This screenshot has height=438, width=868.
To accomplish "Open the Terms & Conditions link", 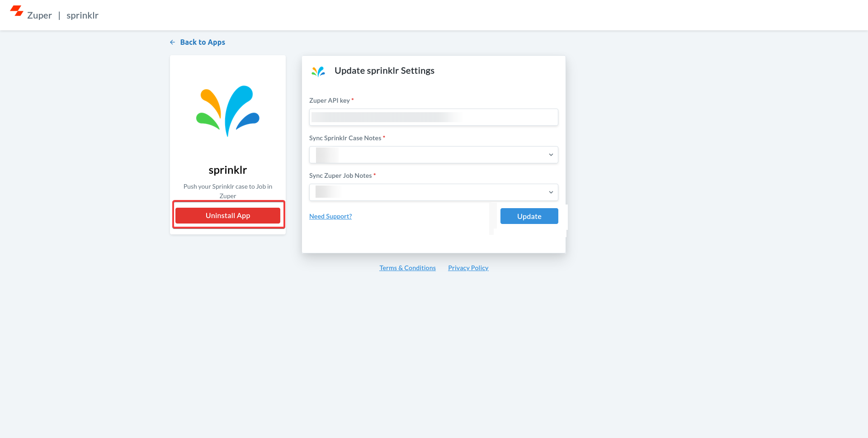I will tap(407, 268).
